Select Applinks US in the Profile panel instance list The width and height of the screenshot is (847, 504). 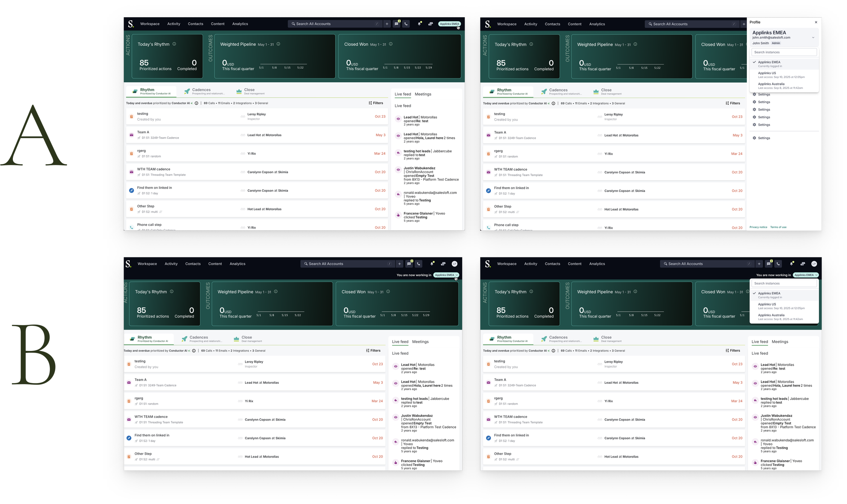(784, 75)
